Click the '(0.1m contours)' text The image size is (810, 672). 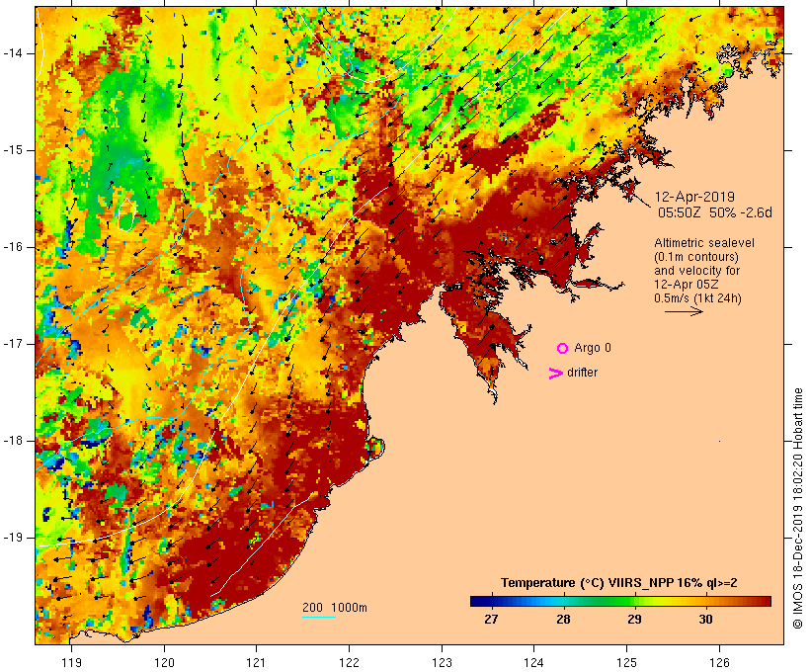pyautogui.click(x=696, y=257)
